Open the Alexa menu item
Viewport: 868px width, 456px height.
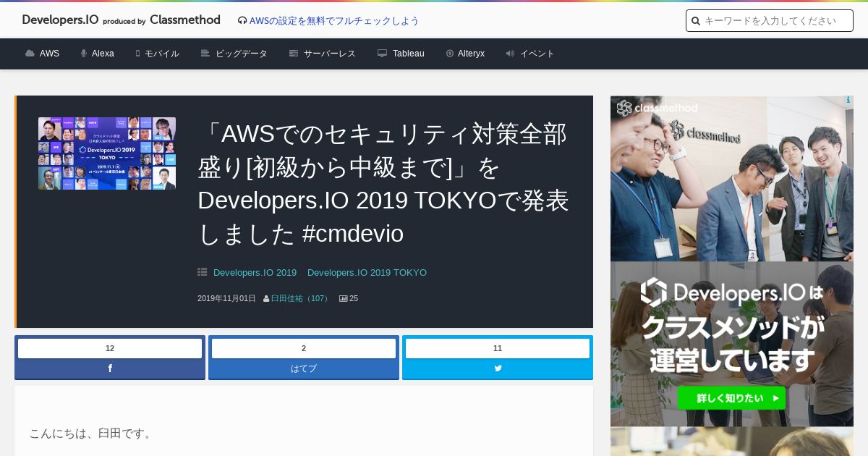pos(103,54)
